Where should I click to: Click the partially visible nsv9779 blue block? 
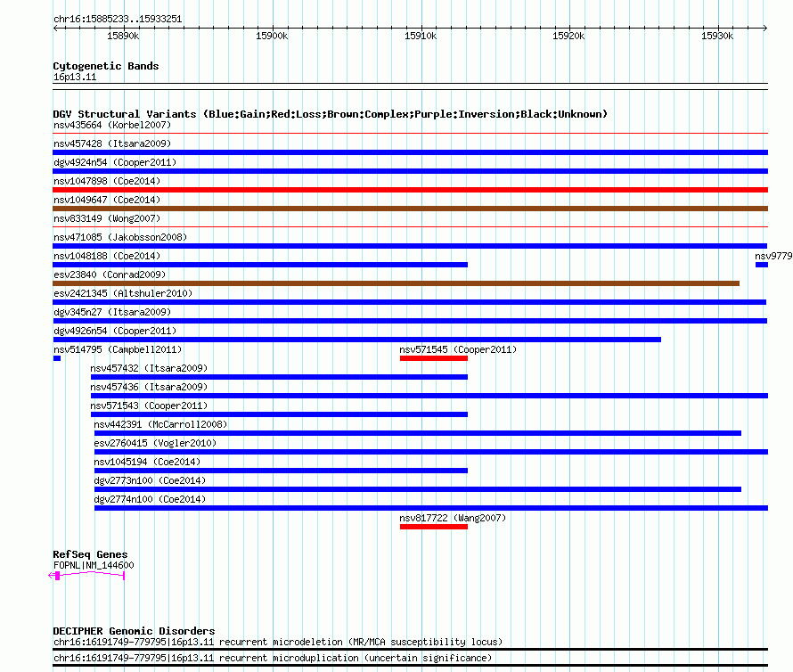coord(762,265)
